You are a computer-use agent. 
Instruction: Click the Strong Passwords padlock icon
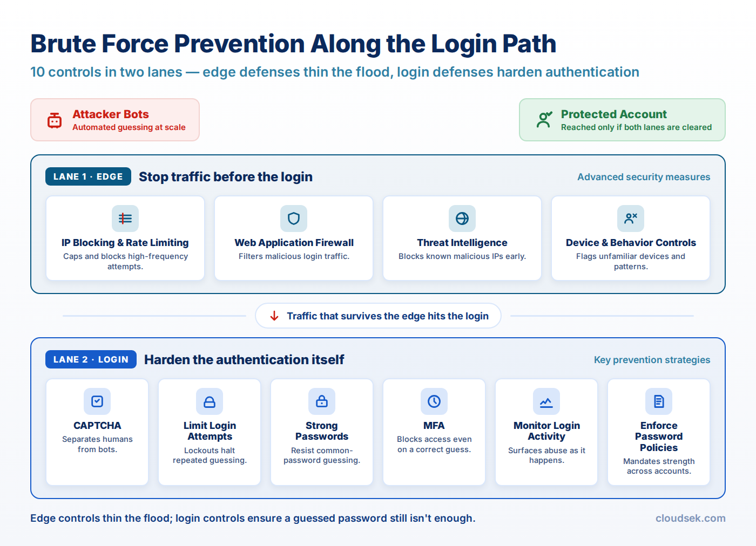coord(322,401)
